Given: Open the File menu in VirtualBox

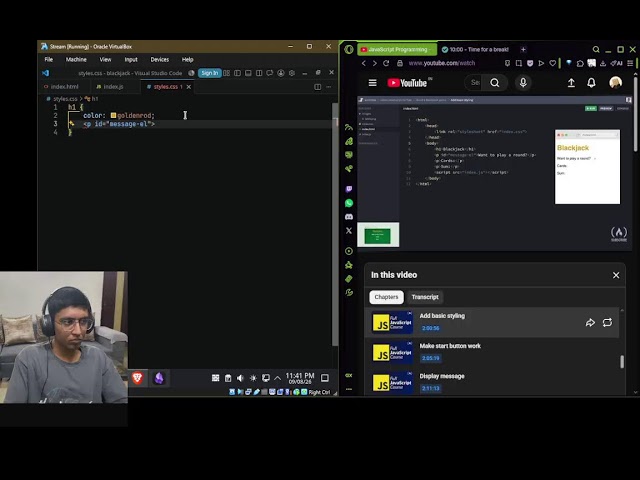Looking at the screenshot, I should (49, 60).
